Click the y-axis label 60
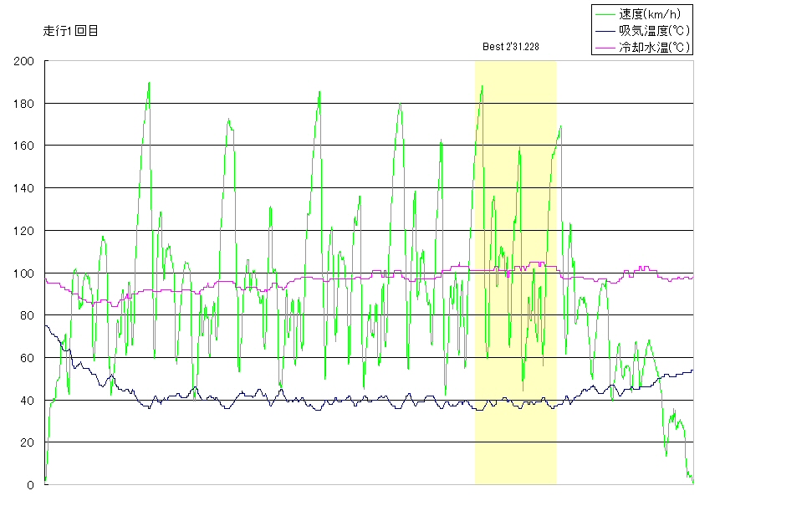 (27, 357)
